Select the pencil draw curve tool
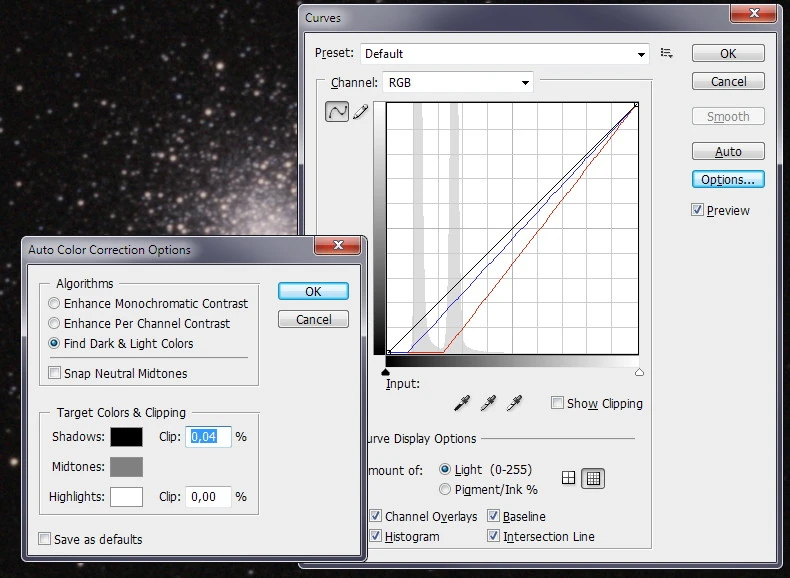Viewport: 790px width, 578px height. (360, 112)
